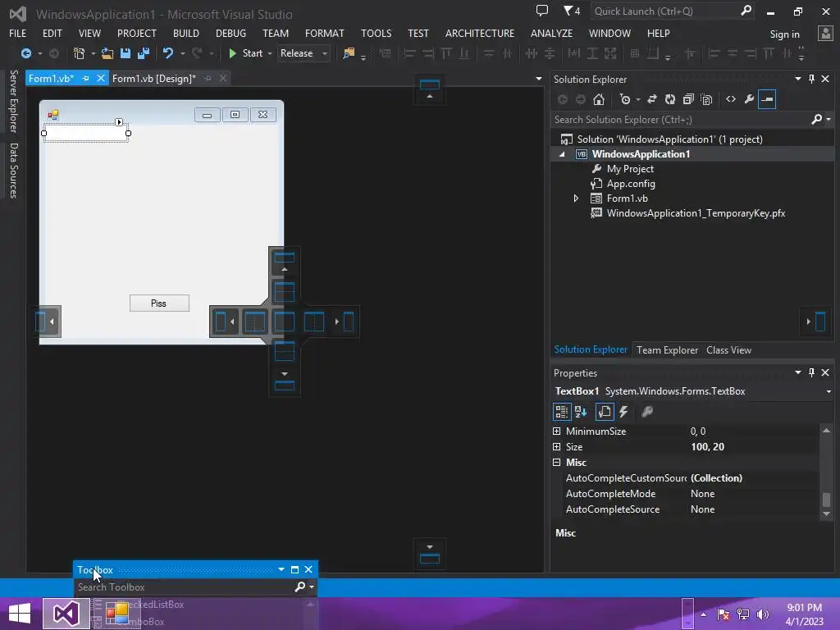This screenshot has width=840, height=630.
Task: Open the notifications flag icon
Action: (x=572, y=11)
